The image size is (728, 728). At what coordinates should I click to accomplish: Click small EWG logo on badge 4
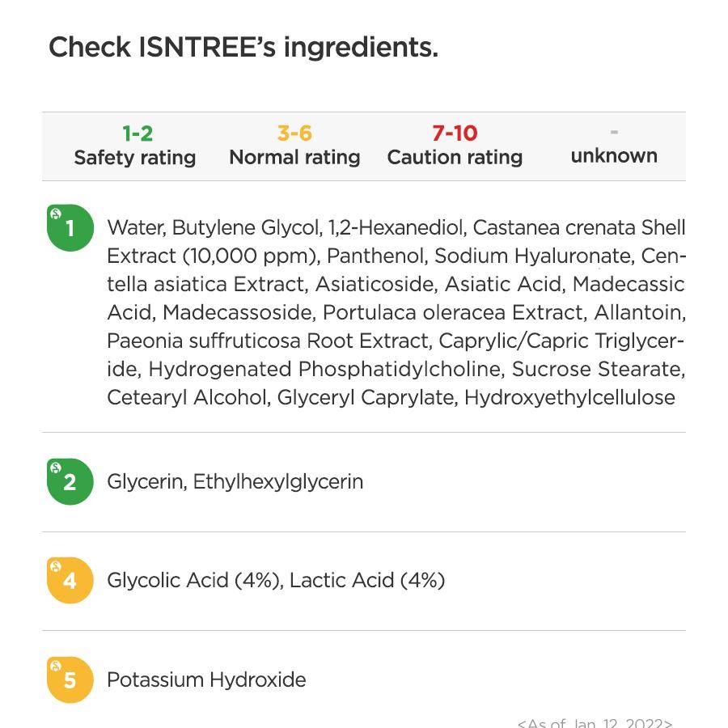[56, 566]
